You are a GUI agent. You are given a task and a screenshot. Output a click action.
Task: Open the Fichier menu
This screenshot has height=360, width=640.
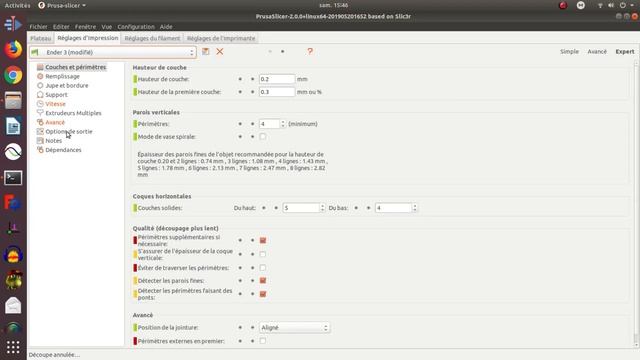coord(38,27)
